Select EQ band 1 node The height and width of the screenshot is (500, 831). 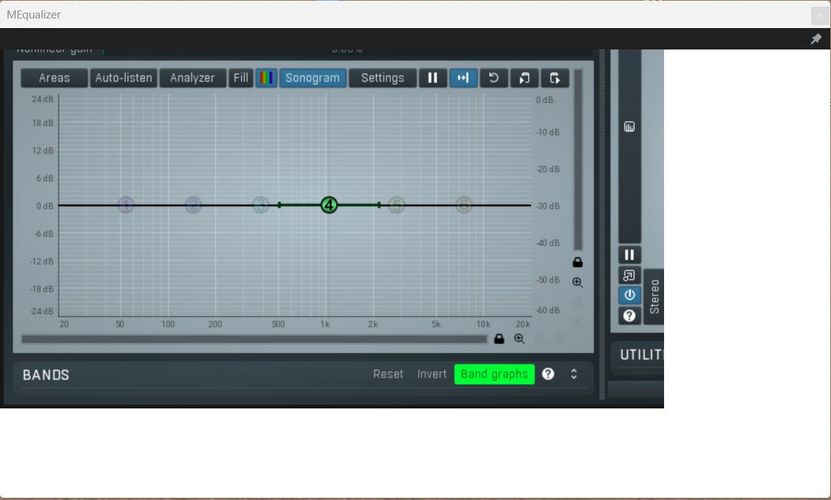click(126, 205)
